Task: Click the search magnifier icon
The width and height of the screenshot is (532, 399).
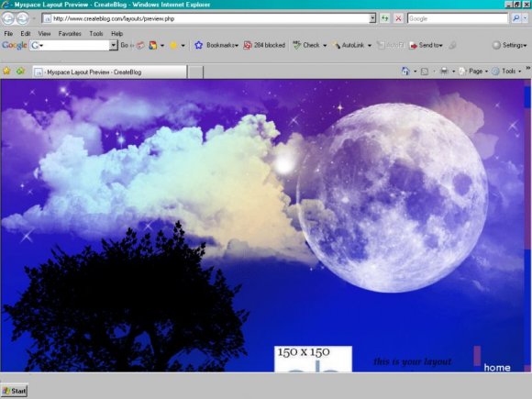Action: click(x=515, y=18)
